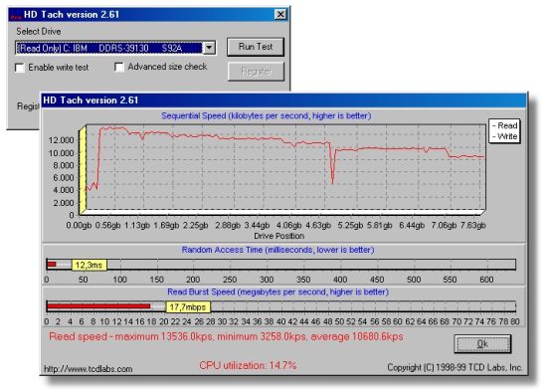Click the Sequential Speed chart title
The image size is (547, 392).
click(267, 115)
